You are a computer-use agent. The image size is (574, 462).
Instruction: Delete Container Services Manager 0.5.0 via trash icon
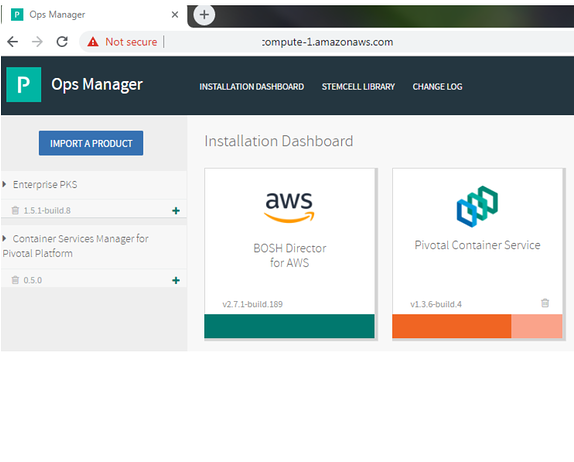[15, 280]
